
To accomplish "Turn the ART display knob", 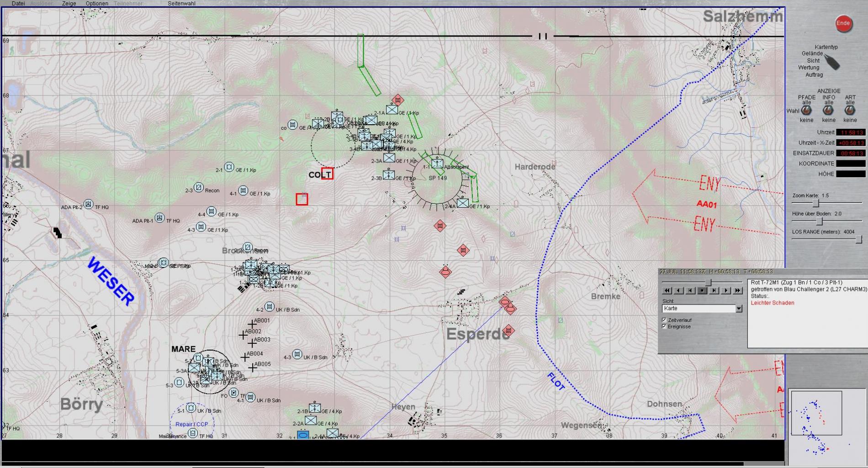I will pyautogui.click(x=850, y=110).
